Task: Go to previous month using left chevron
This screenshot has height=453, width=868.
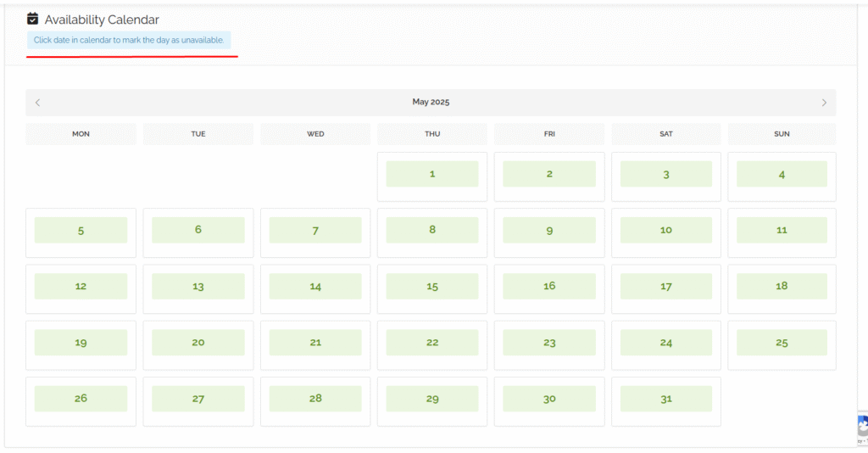Action: coord(37,103)
